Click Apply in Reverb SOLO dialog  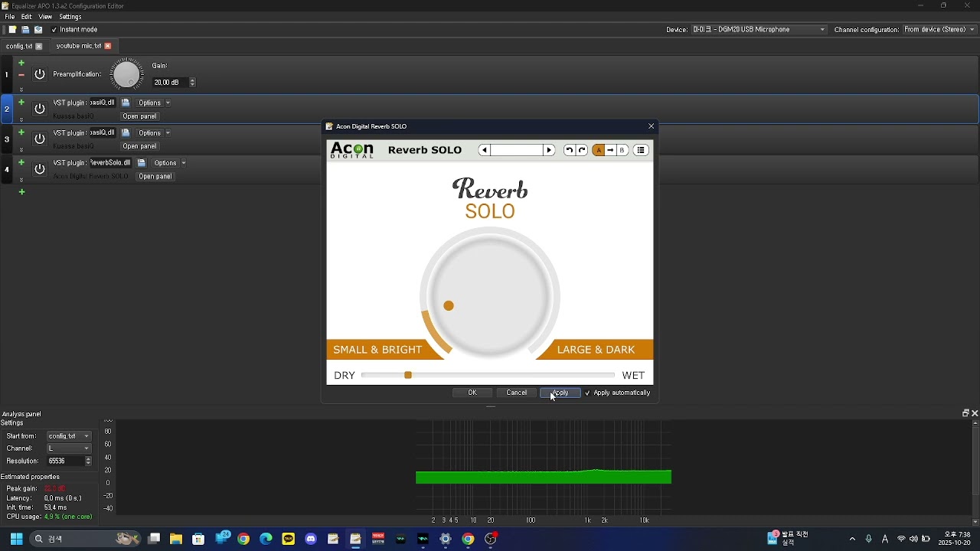560,393
